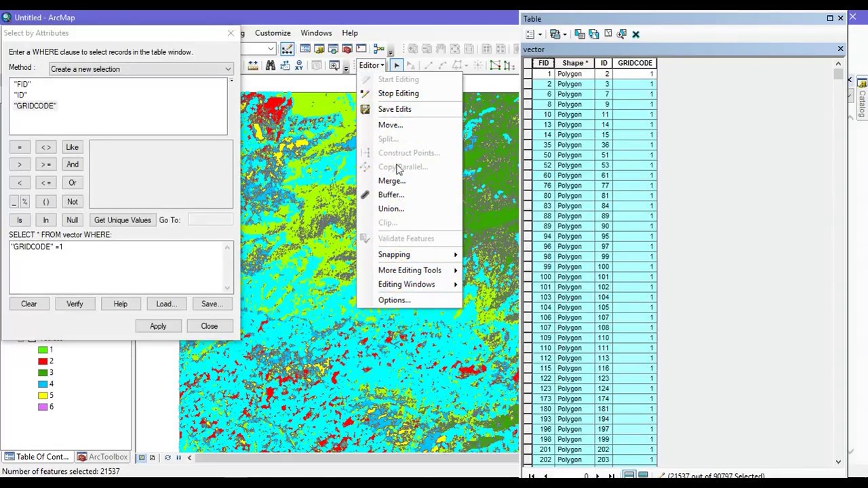Click the Go To XY tool
Viewport: 868px width, 488px height.
click(x=299, y=66)
